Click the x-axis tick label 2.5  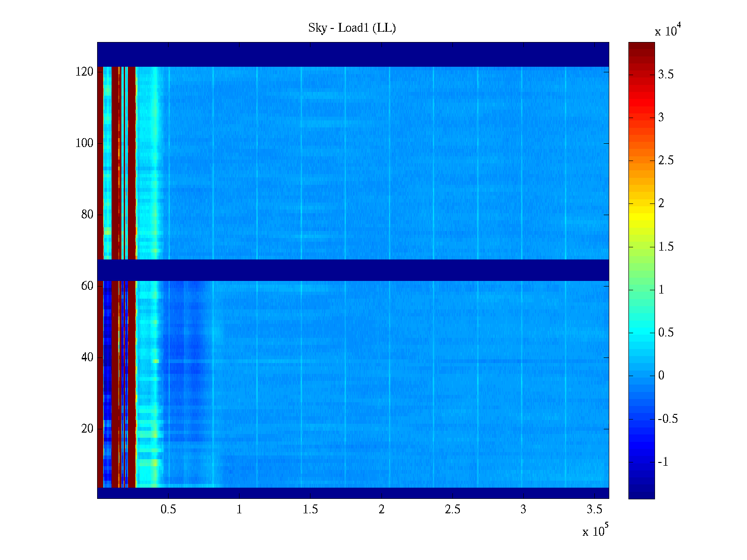pyautogui.click(x=452, y=510)
